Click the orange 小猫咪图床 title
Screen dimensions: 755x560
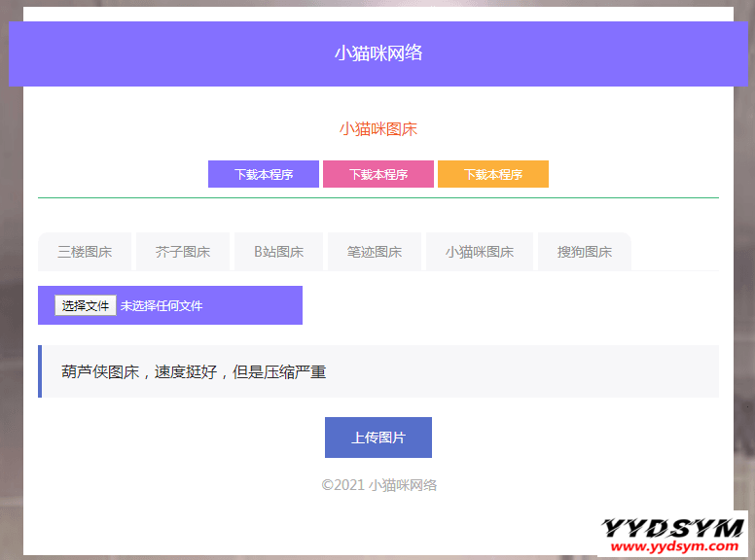(377, 129)
